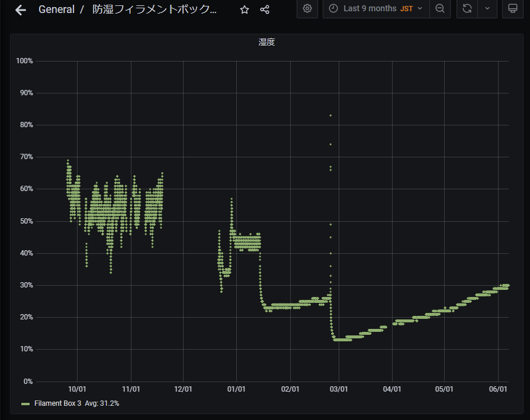Zoom out the time range
This screenshot has width=530, height=420.
(439, 8)
